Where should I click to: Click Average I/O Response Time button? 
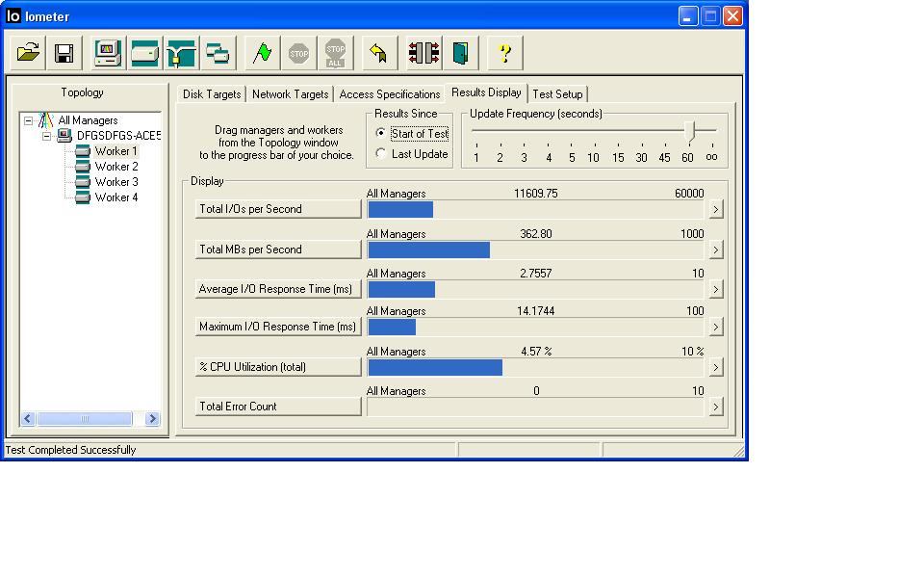click(278, 289)
